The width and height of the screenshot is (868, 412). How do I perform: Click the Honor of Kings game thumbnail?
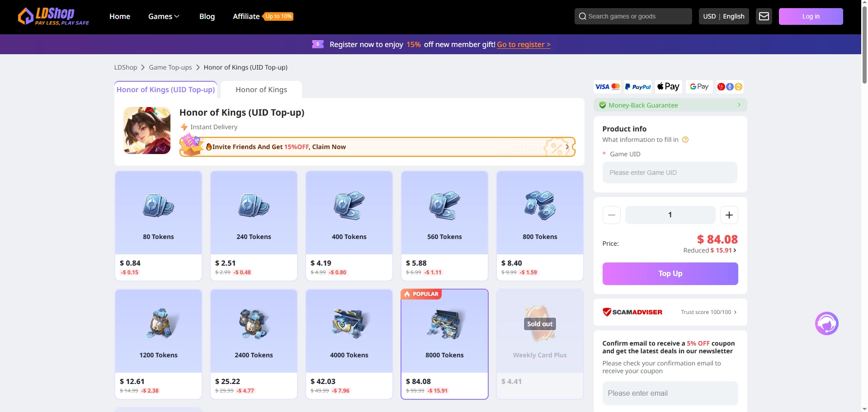(147, 131)
